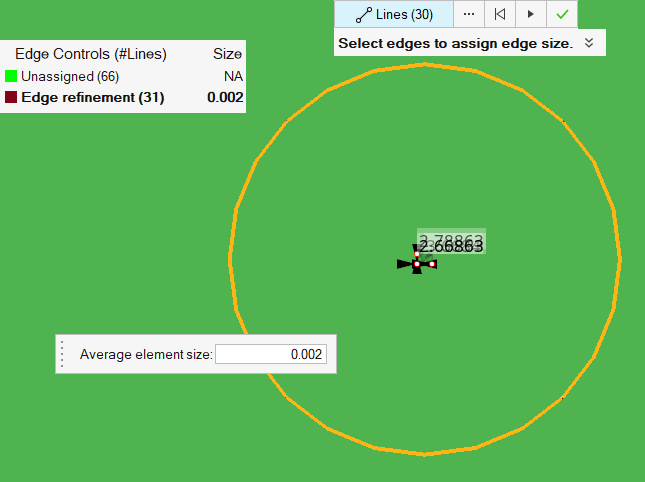The height and width of the screenshot is (482, 645).
Task: Click the reset selection icon in guide bar
Action: pyautogui.click(x=499, y=15)
